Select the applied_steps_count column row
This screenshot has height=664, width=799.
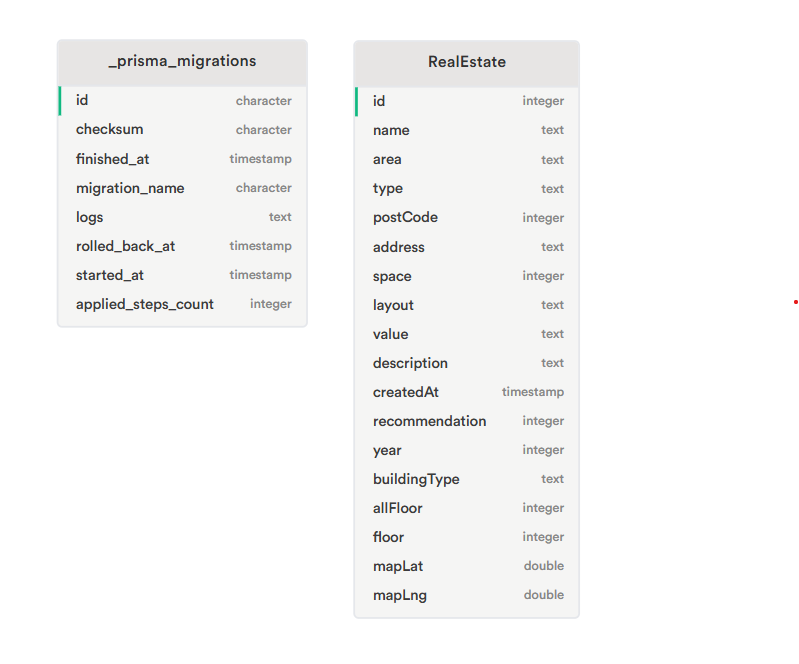point(182,304)
